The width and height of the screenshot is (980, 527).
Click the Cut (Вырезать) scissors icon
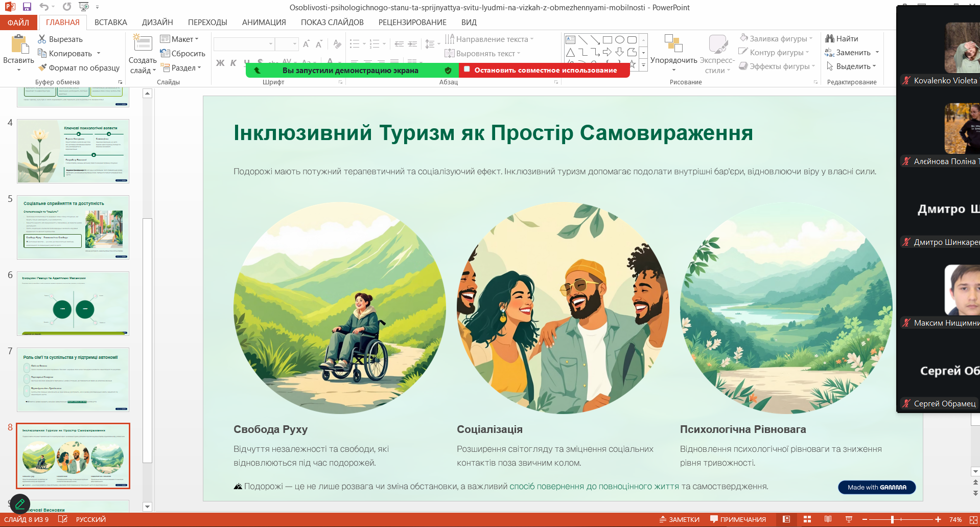[x=42, y=39]
